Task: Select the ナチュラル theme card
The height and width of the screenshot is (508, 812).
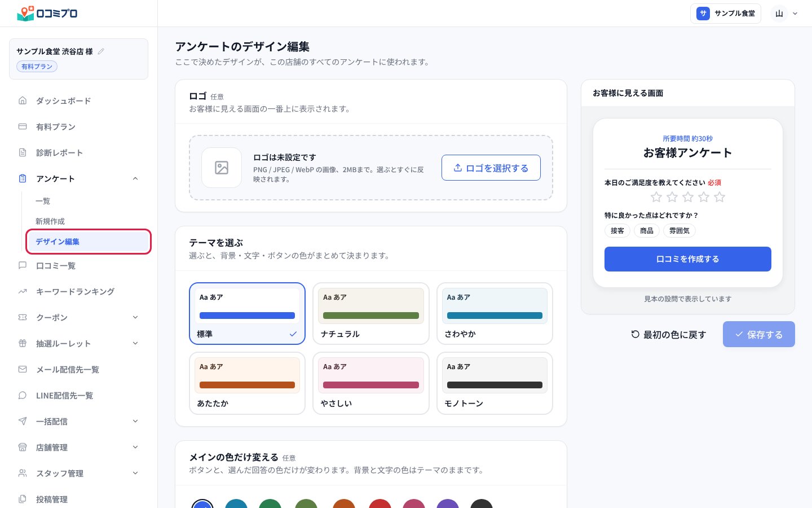Action: click(x=371, y=313)
